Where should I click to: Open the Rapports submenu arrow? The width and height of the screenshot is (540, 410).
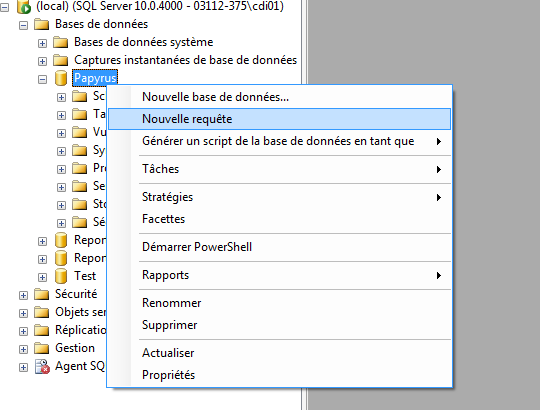tap(439, 275)
